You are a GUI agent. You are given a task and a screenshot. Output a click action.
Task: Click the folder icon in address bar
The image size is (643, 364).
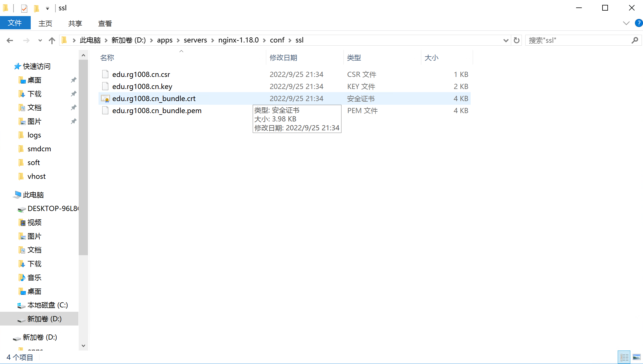pos(65,40)
